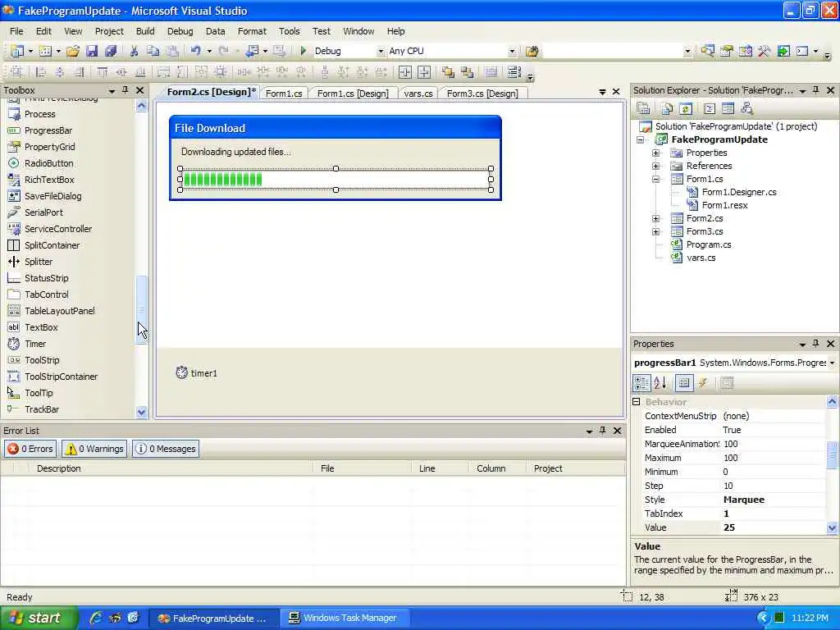Open Object Browser toolbar icon

point(745,51)
